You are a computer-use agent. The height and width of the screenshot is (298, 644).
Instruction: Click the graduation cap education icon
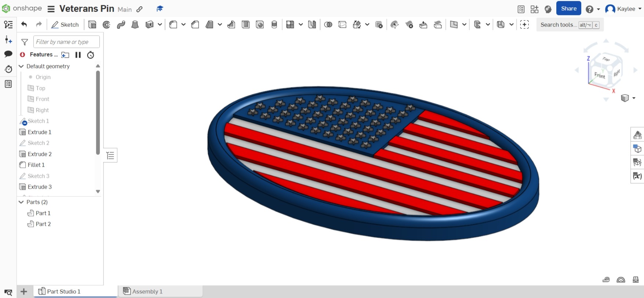click(x=160, y=9)
